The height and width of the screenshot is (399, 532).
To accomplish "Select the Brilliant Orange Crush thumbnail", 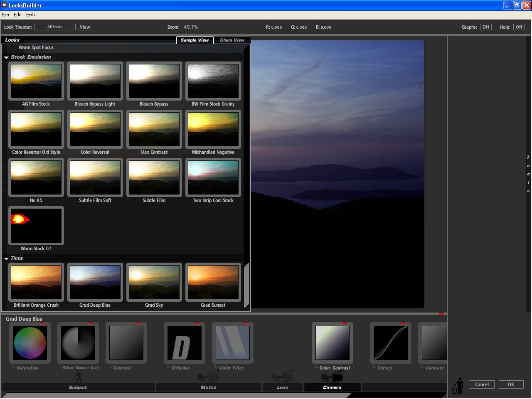I will pos(36,282).
